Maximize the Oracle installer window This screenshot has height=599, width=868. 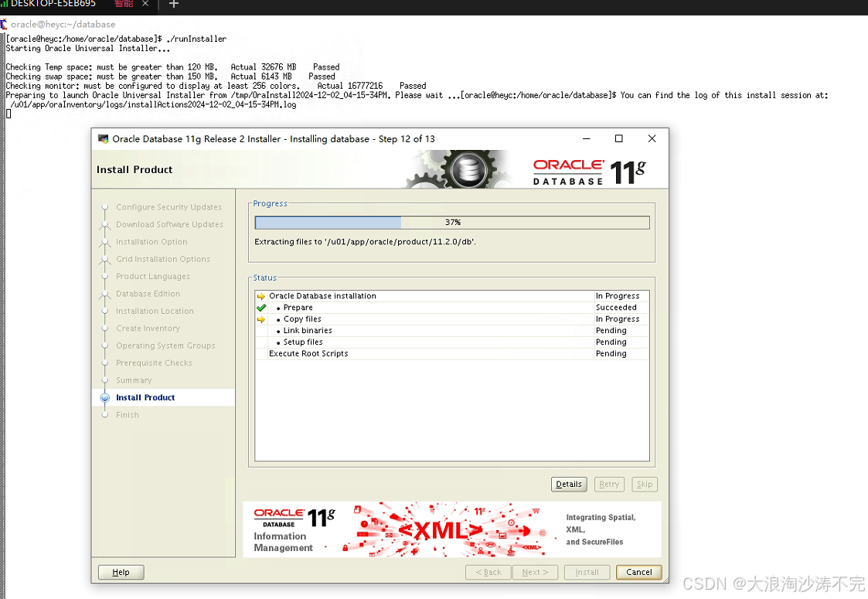619,138
